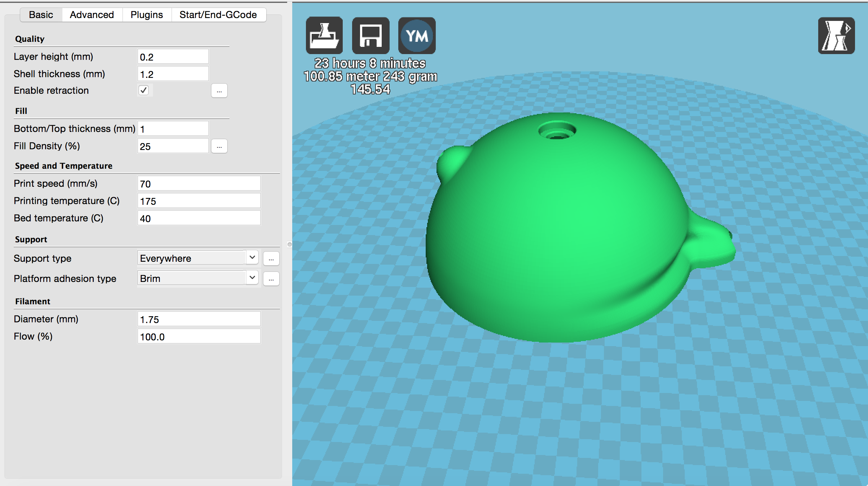Click the Save toolpath floppy icon
The width and height of the screenshot is (868, 486).
(371, 35)
